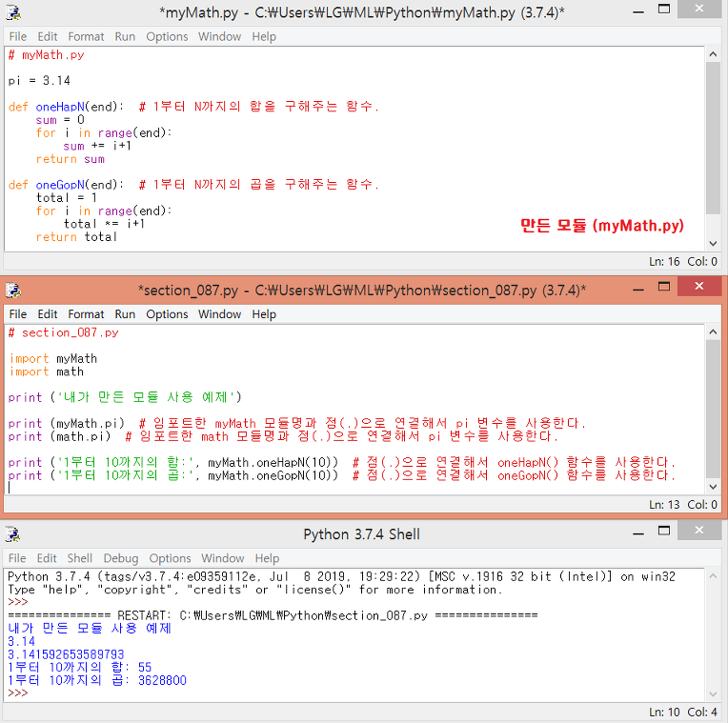
Task: Open the Format menu in the section_087.py window
Action: (x=86, y=314)
